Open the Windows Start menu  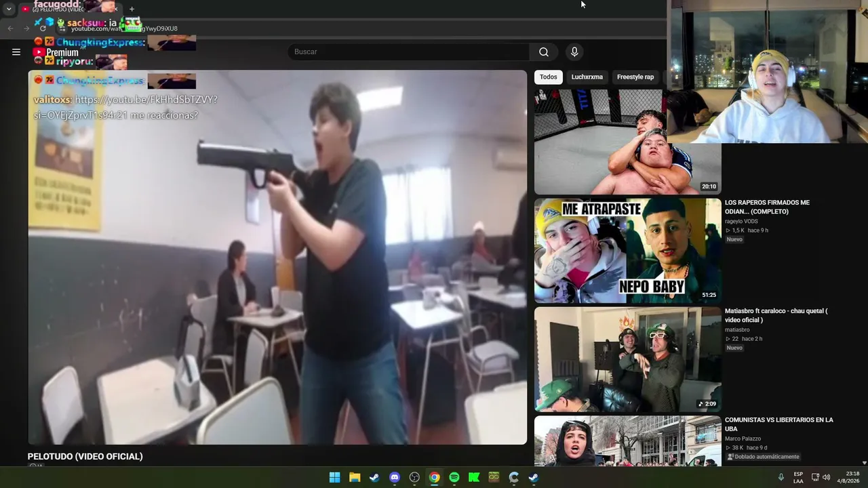click(334, 477)
